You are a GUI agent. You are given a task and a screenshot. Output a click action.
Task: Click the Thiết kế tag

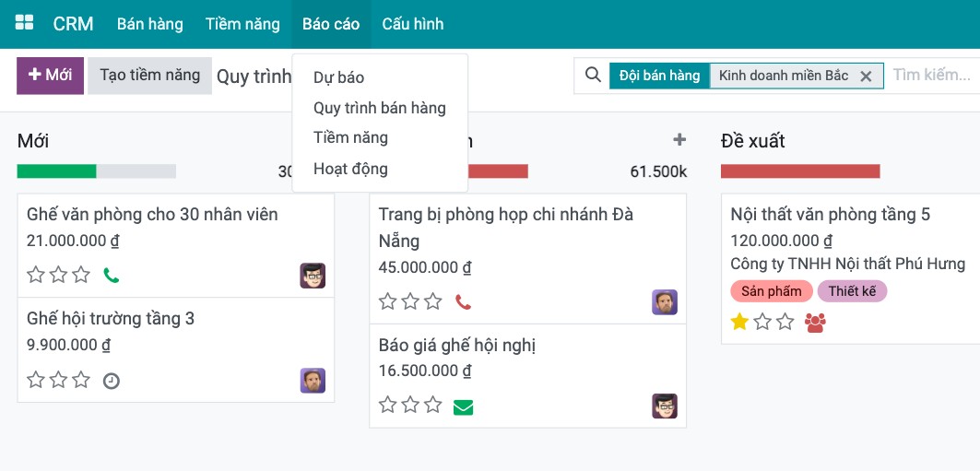tap(852, 291)
